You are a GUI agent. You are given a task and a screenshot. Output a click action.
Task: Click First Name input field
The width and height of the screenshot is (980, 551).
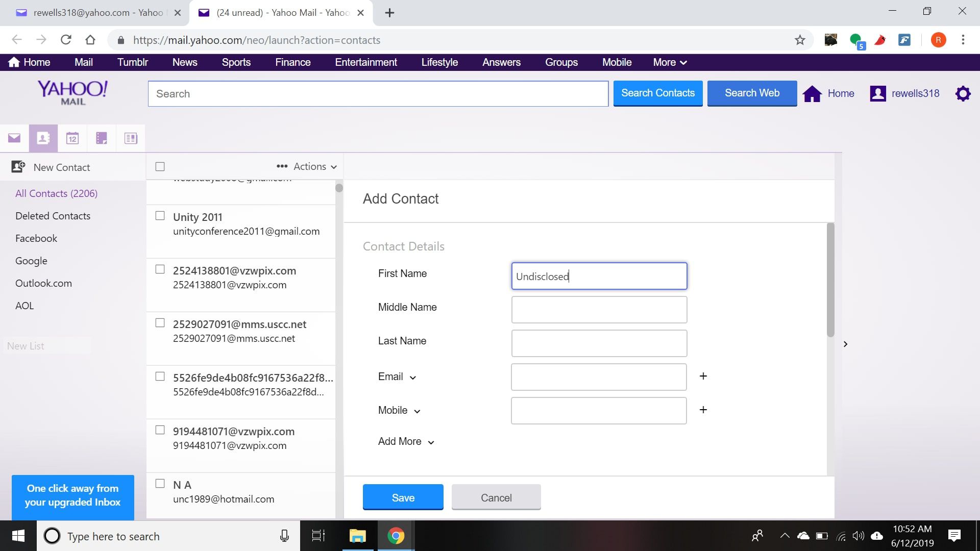coord(599,276)
